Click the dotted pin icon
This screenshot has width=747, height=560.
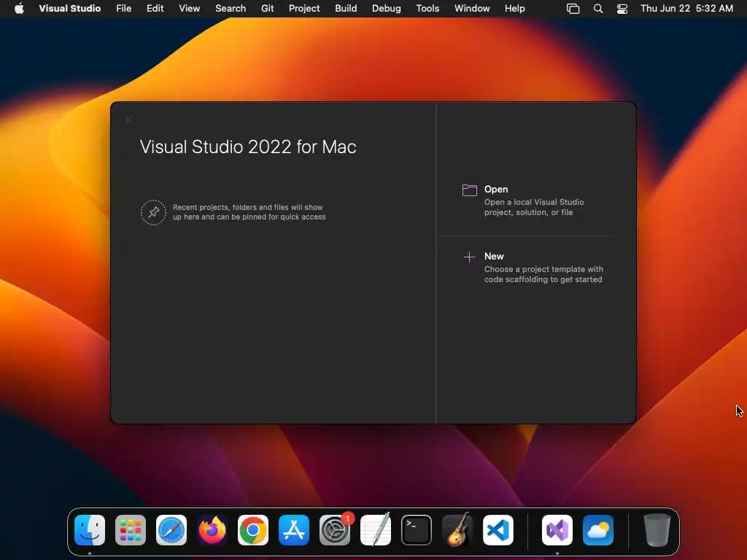point(153,212)
